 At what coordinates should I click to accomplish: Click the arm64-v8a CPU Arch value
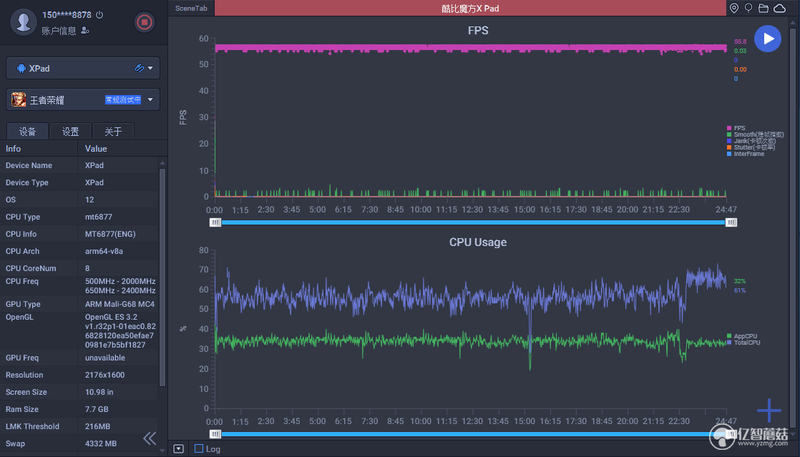click(104, 251)
